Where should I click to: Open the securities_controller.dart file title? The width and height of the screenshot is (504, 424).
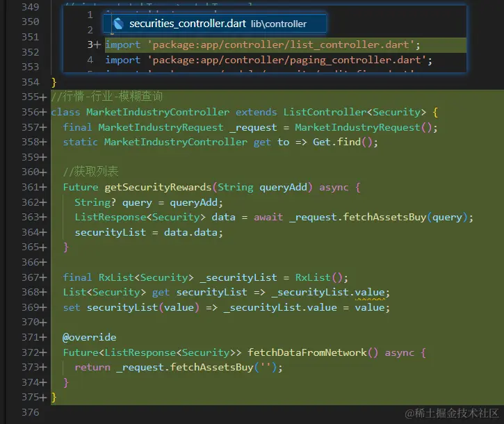click(x=188, y=24)
